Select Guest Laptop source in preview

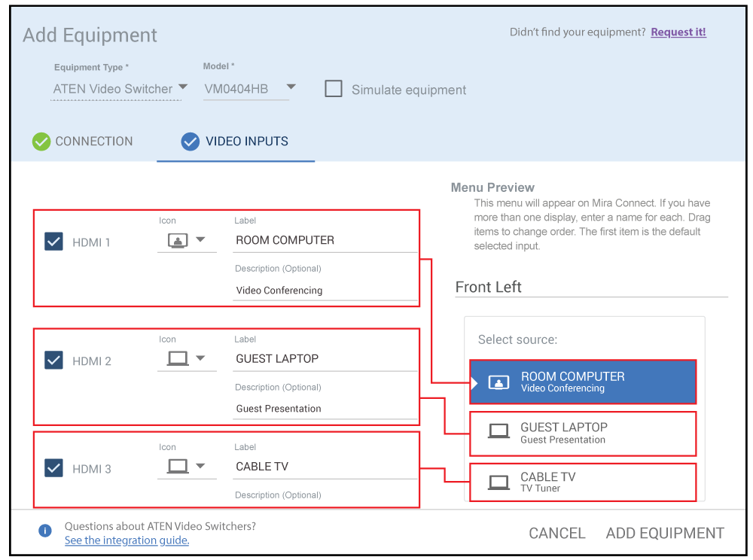[x=583, y=434]
